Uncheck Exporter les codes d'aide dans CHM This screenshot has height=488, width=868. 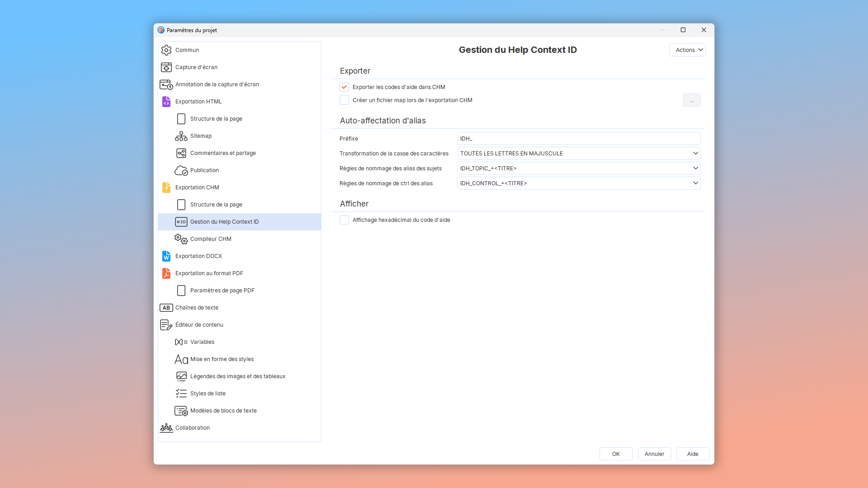344,87
